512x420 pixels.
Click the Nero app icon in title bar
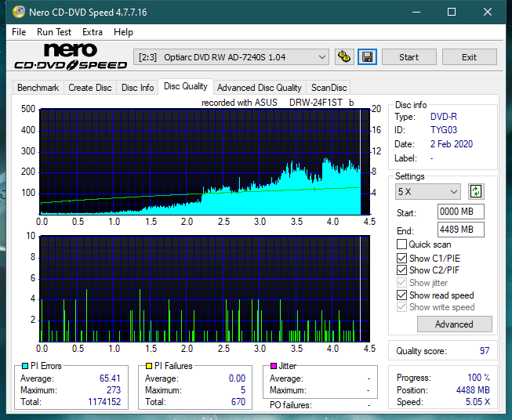(x=19, y=12)
